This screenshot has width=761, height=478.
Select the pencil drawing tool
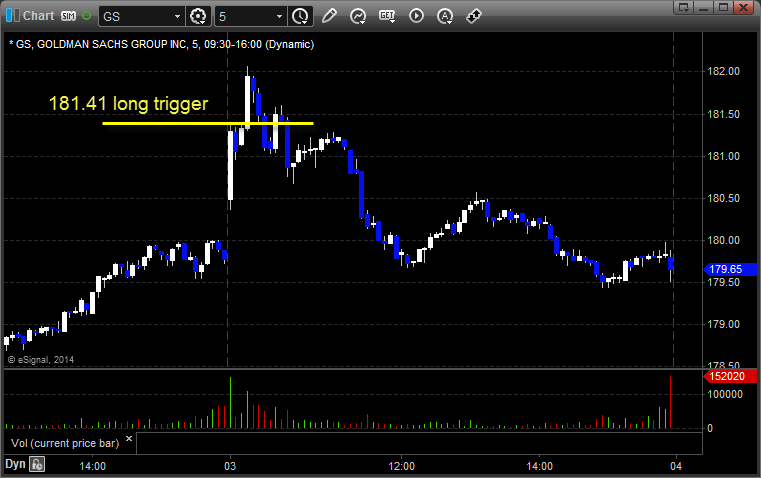pos(329,16)
